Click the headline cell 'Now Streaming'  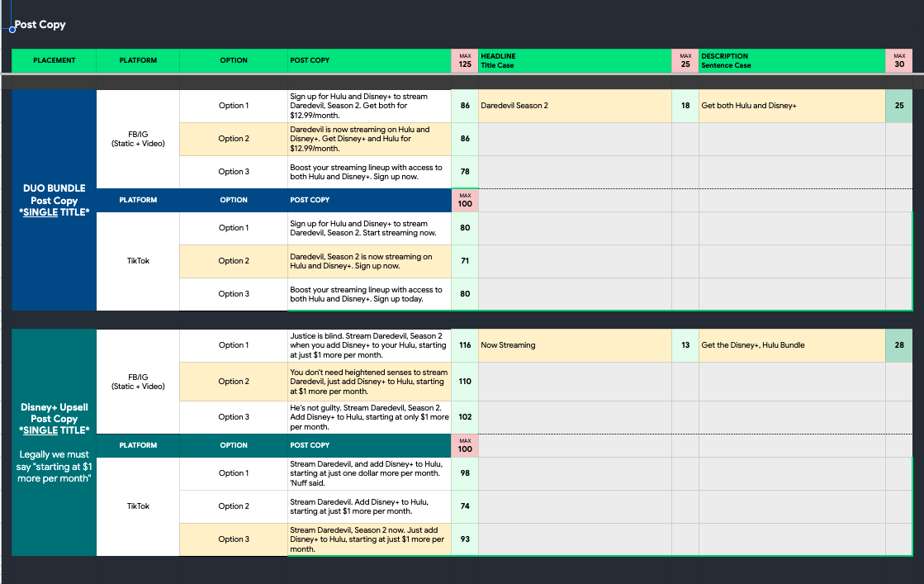575,345
